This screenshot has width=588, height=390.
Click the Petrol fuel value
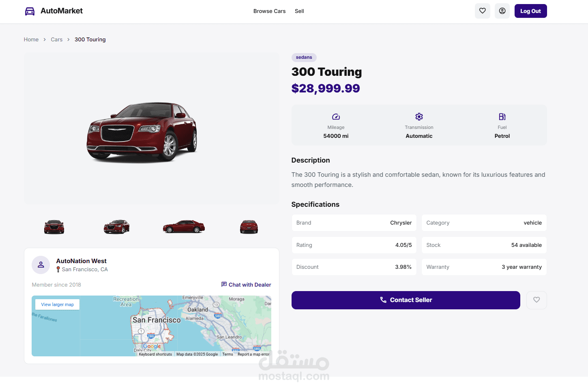[x=502, y=136]
